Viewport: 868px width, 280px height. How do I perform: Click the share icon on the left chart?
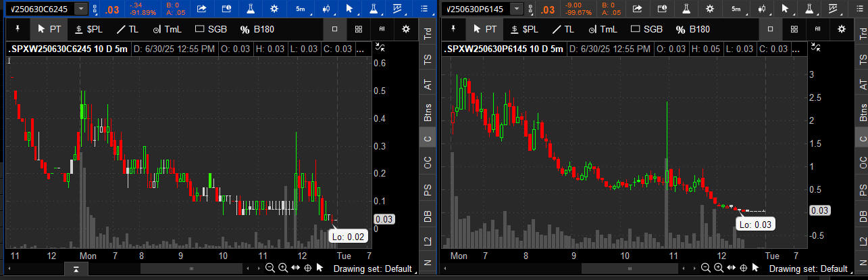201,9
